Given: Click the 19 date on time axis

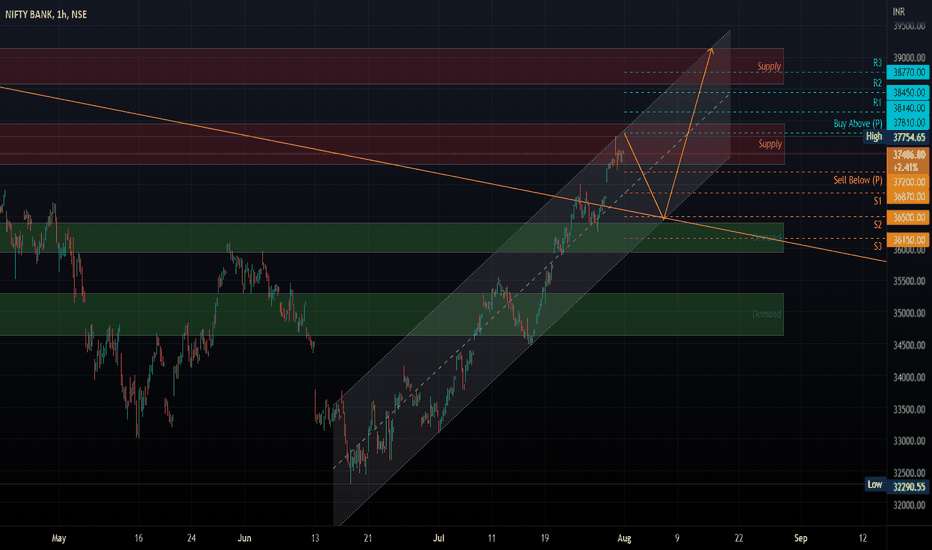Looking at the screenshot, I should point(544,538).
